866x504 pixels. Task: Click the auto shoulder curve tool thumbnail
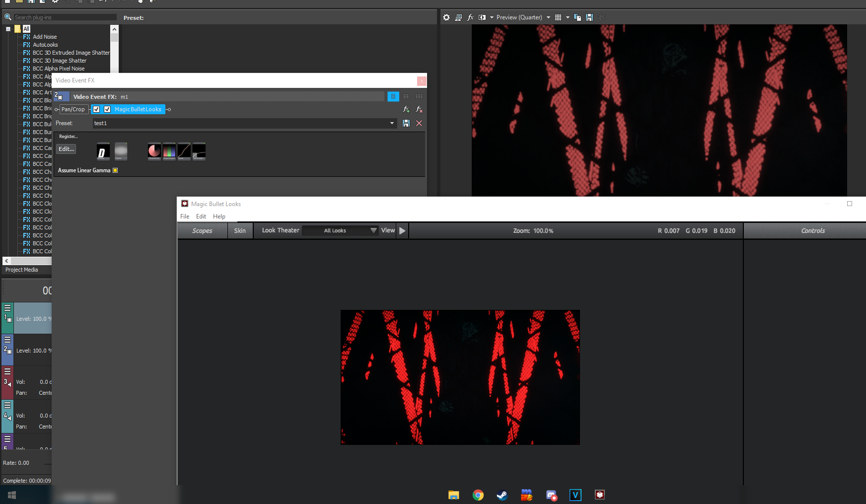pos(199,151)
